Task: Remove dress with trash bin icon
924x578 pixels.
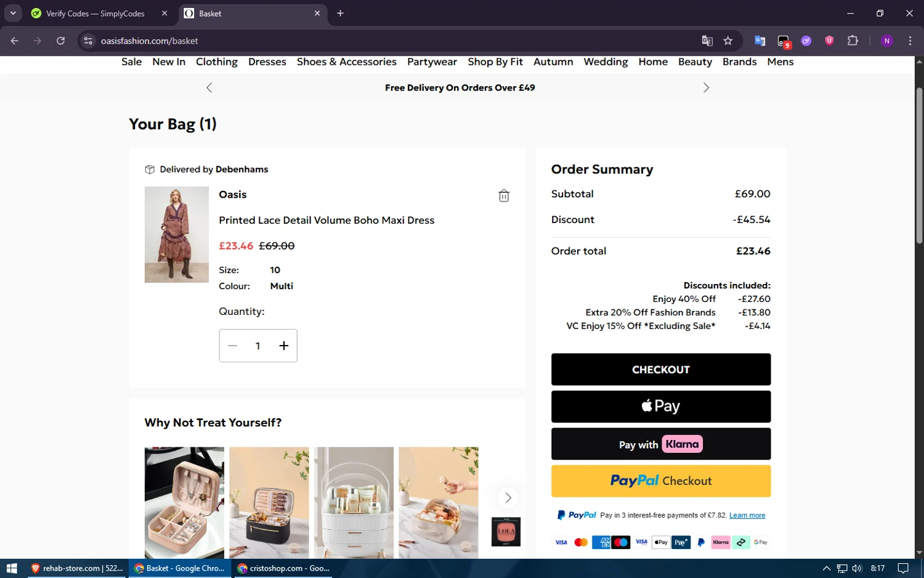Action: [x=504, y=195]
